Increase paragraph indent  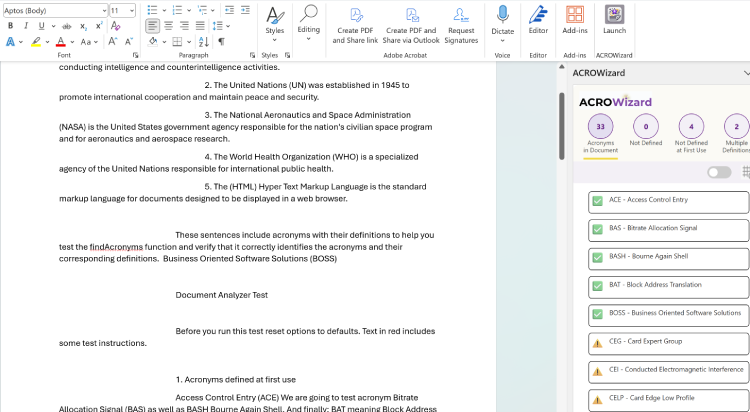pos(245,10)
